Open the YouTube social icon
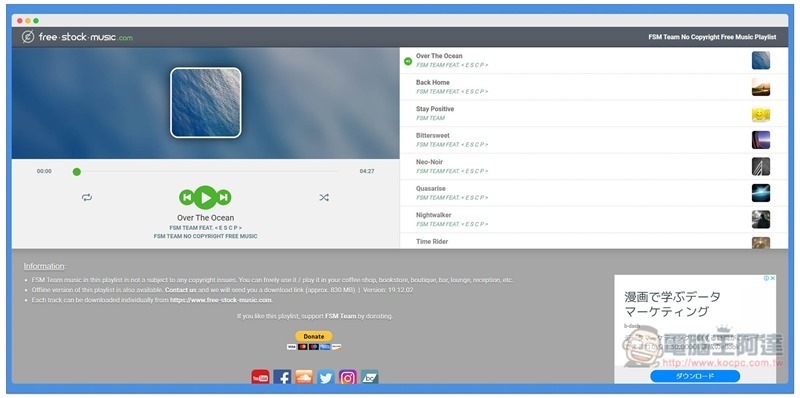 click(260, 378)
